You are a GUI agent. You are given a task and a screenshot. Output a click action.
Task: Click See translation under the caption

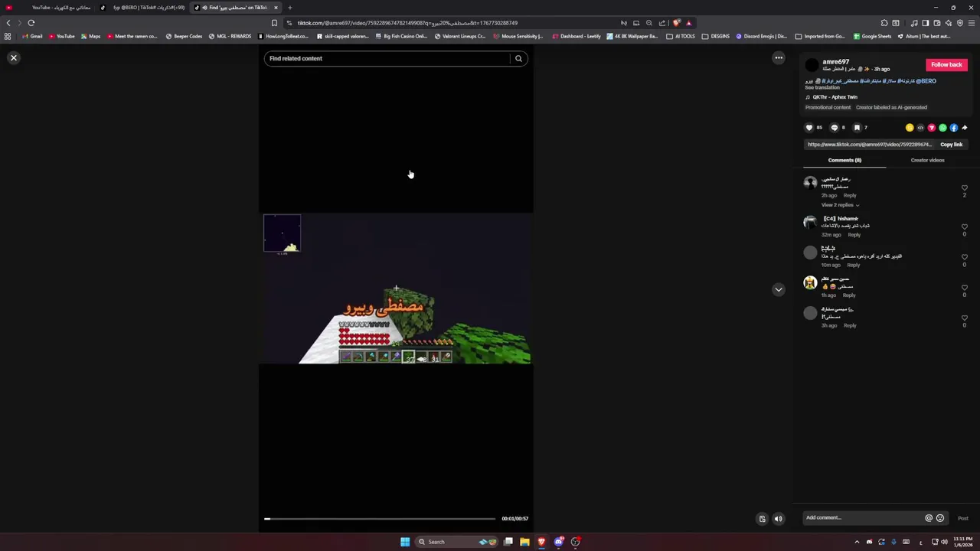(x=822, y=87)
